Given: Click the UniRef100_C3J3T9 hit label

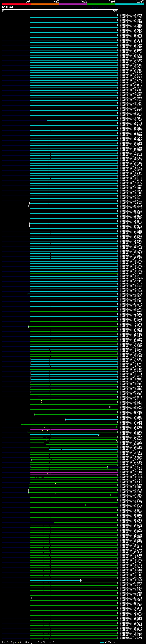Looking at the screenshot, I should point(131,543).
